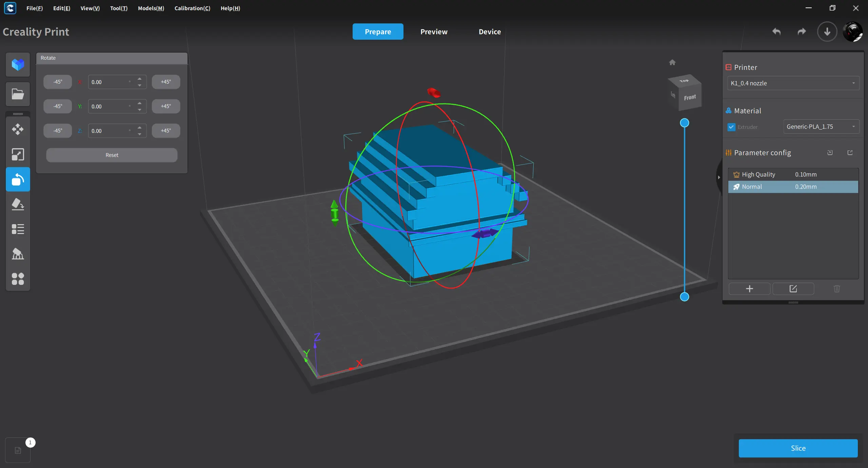The width and height of the screenshot is (868, 468).
Task: Open the K1_0.4 nozzle printer dropdown
Action: tap(793, 83)
